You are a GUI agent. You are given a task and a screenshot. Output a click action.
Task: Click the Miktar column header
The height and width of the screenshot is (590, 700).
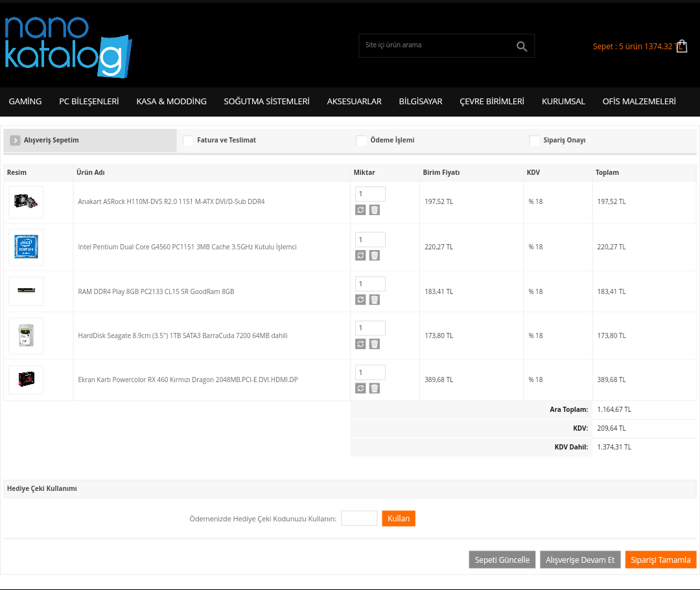[364, 172]
